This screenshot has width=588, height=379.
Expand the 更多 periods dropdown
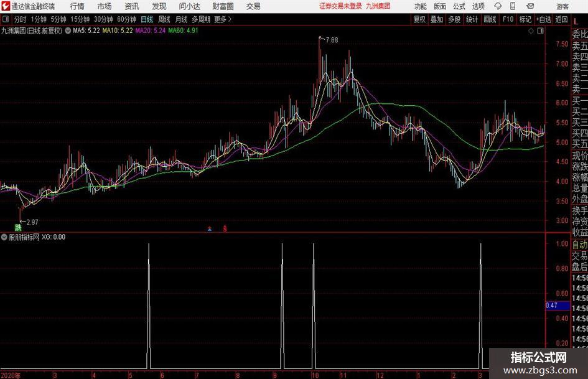pyautogui.click(x=223, y=19)
